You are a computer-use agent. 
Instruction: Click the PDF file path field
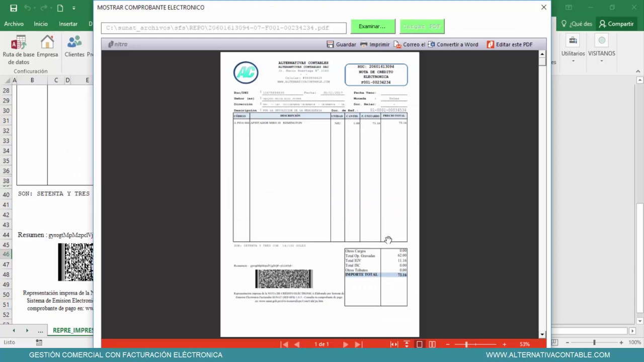223,28
